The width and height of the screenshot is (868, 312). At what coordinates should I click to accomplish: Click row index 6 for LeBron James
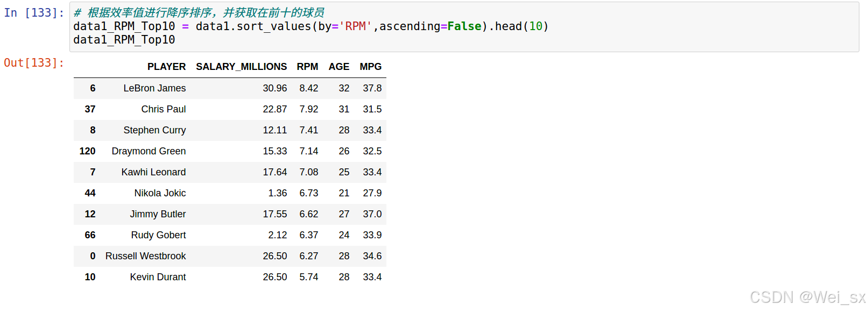[93, 88]
